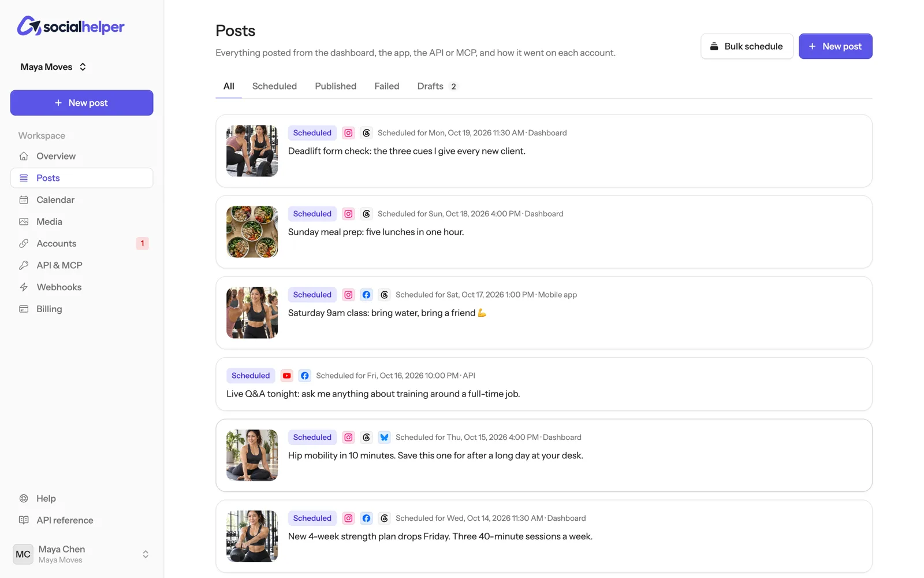Click the Overview home icon
The width and height of the screenshot is (924, 578).
[24, 156]
